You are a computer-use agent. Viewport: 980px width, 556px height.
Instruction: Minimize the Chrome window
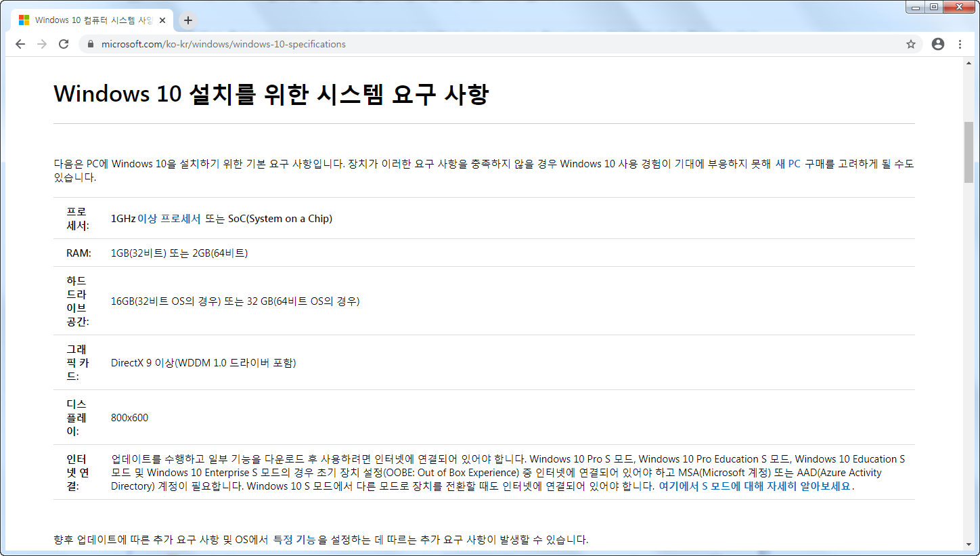click(916, 7)
